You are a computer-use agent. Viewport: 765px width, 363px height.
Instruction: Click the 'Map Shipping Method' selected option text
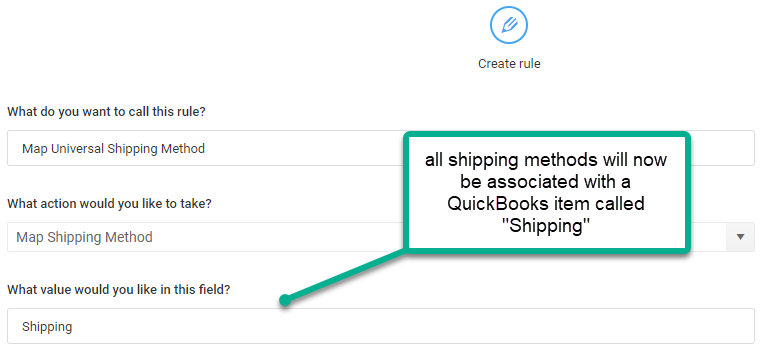click(x=84, y=238)
